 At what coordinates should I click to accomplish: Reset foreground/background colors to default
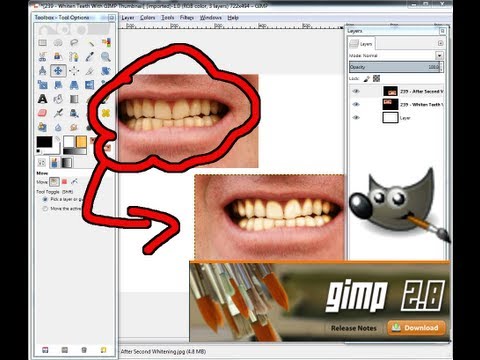(38, 152)
